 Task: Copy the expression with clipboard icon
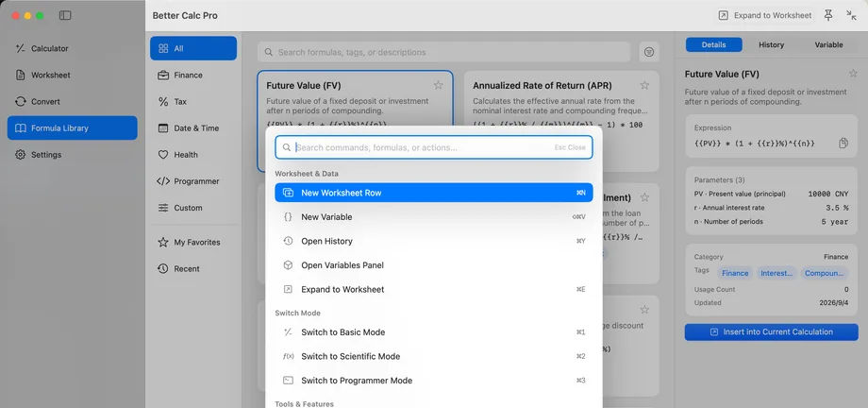[x=843, y=143]
